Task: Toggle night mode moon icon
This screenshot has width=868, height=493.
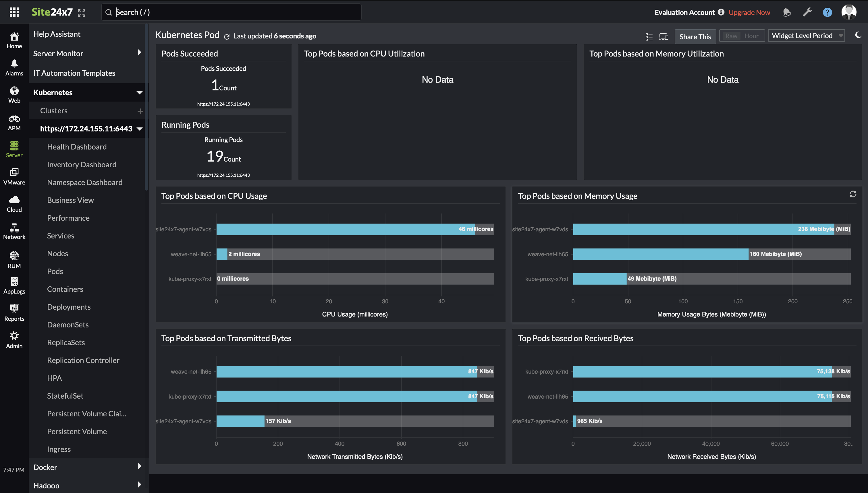Action: point(858,35)
